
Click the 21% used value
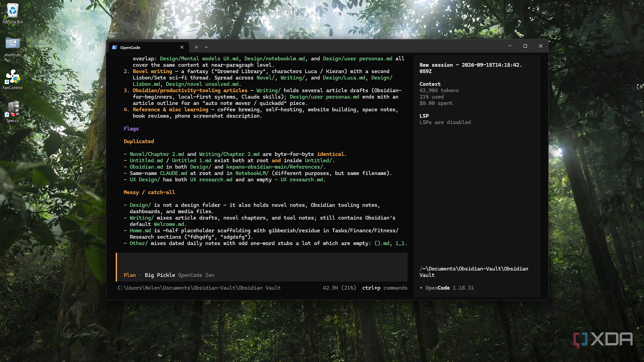click(432, 97)
